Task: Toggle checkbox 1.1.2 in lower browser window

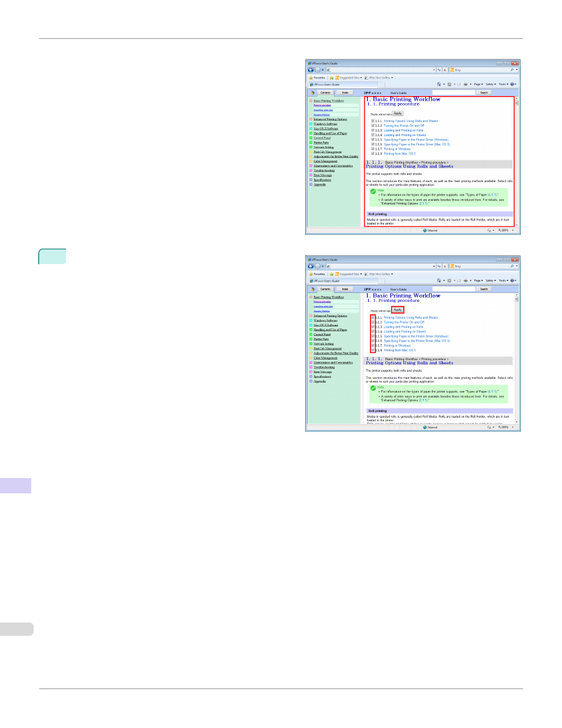Action: pyautogui.click(x=373, y=322)
